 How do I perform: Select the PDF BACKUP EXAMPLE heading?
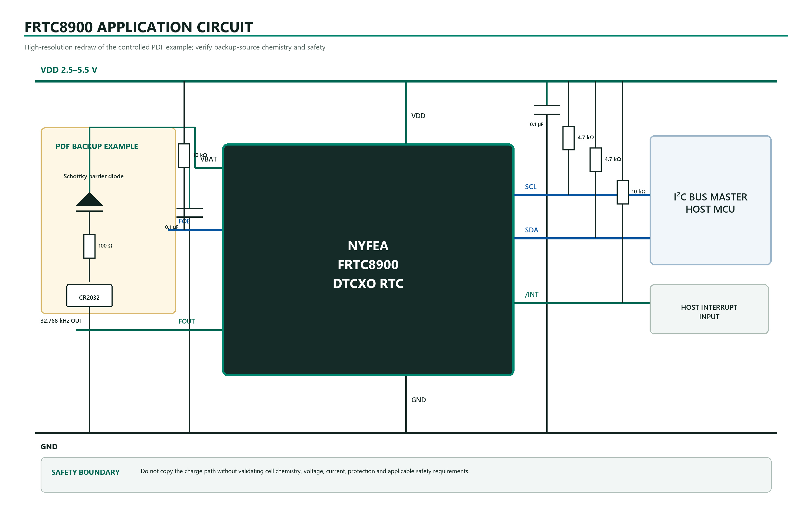(97, 146)
